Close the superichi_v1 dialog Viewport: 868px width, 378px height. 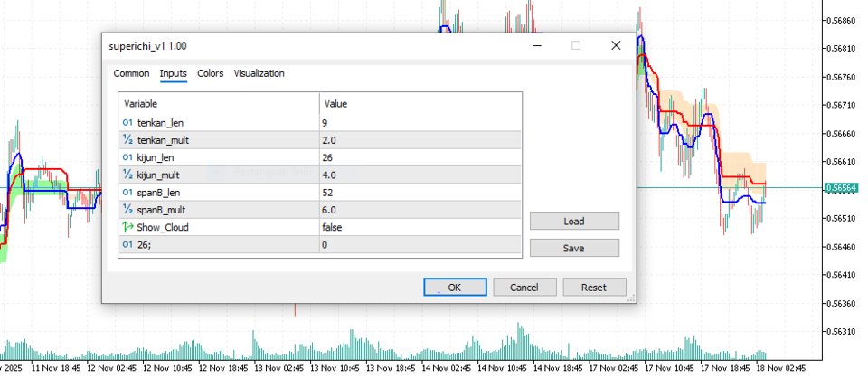click(x=616, y=46)
